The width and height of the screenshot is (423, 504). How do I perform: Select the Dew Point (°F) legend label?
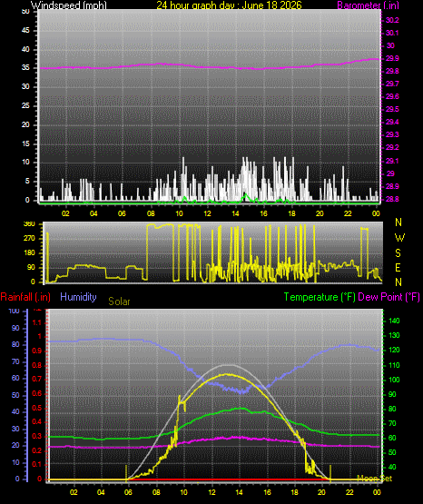pos(389,297)
